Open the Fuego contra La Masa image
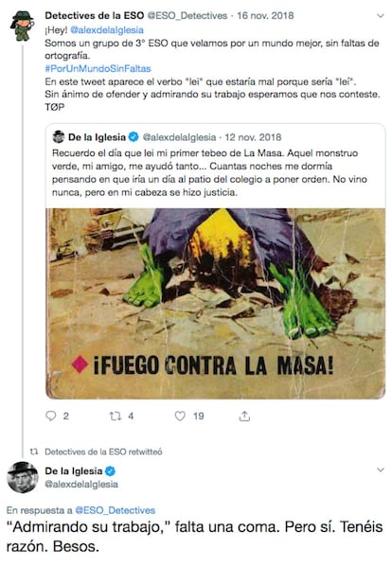 click(216, 304)
